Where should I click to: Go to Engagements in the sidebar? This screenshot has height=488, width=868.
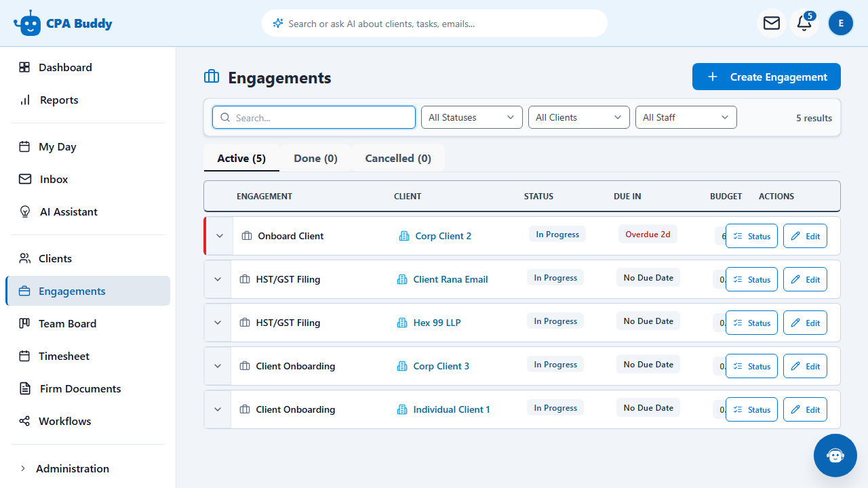88,291
